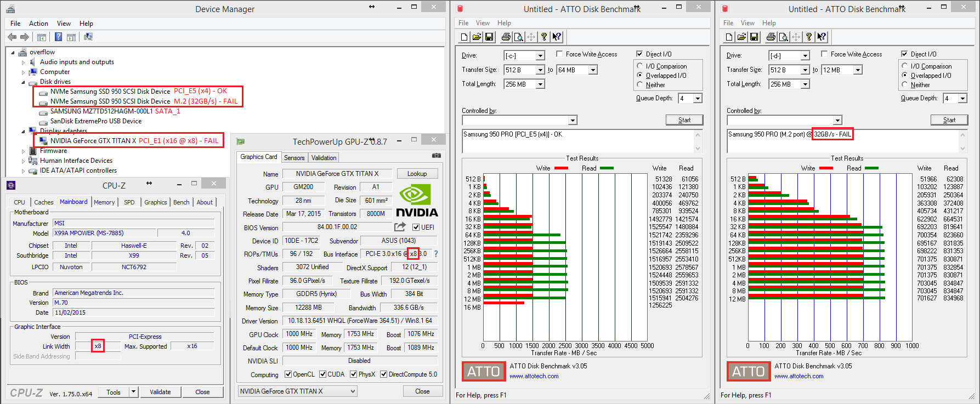Click ATTO logo in left benchmark window
Image resolution: width=980 pixels, height=404 pixels.
(x=483, y=372)
